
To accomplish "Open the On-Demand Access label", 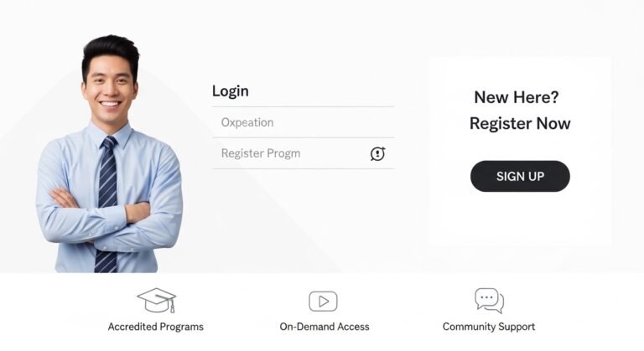I will coord(325,327).
